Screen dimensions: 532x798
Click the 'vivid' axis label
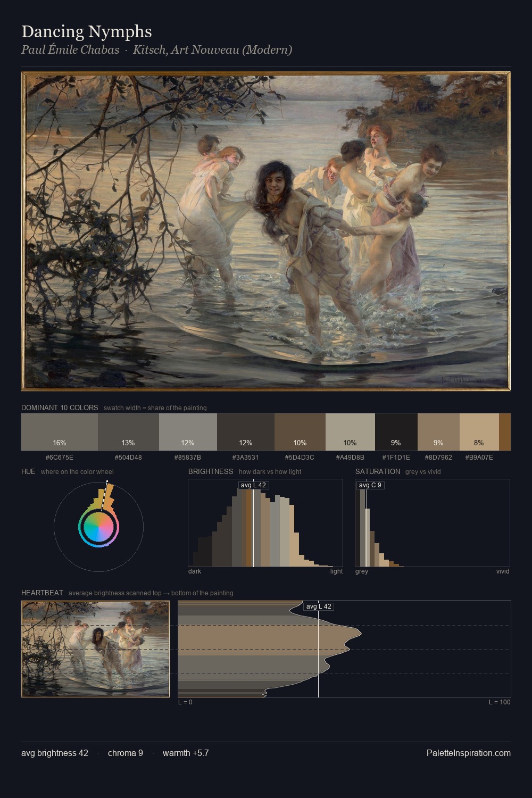point(503,571)
